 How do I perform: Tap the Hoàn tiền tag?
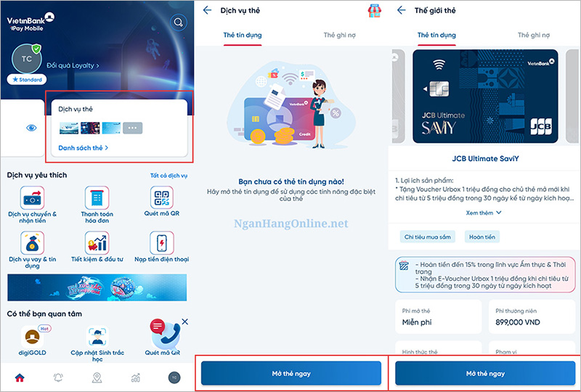pos(482,237)
